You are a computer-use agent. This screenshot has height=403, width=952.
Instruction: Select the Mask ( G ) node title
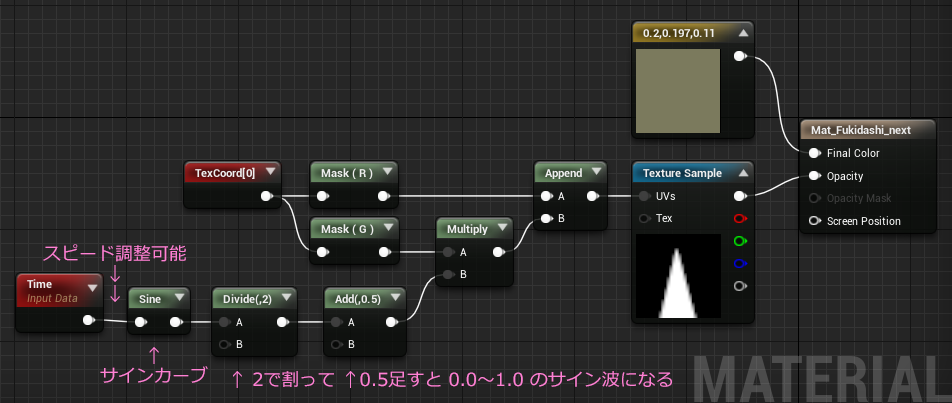tap(347, 229)
